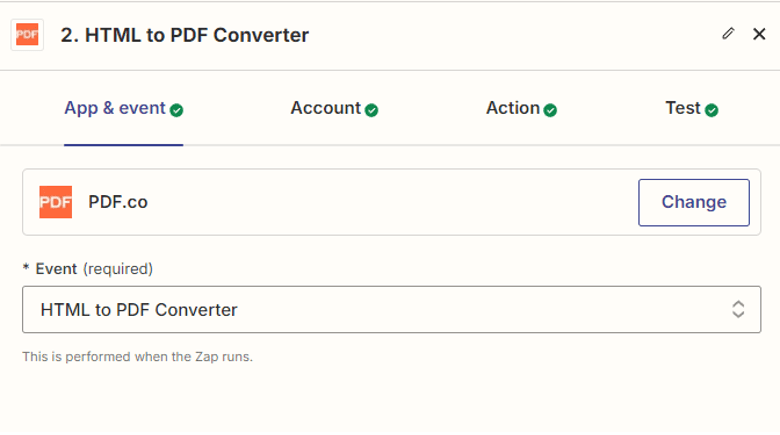This screenshot has width=780, height=435.
Task: Click the green checkmark beside App & event
Action: (177, 110)
